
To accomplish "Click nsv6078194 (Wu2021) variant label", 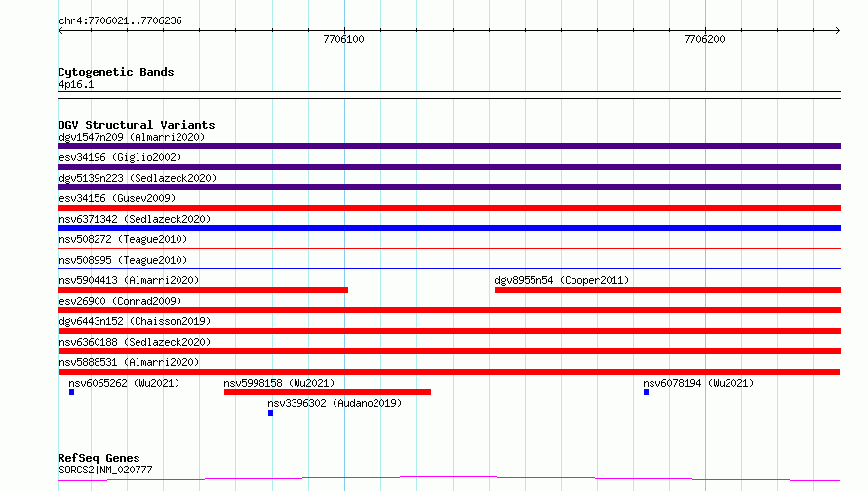I will pyautogui.click(x=698, y=383).
